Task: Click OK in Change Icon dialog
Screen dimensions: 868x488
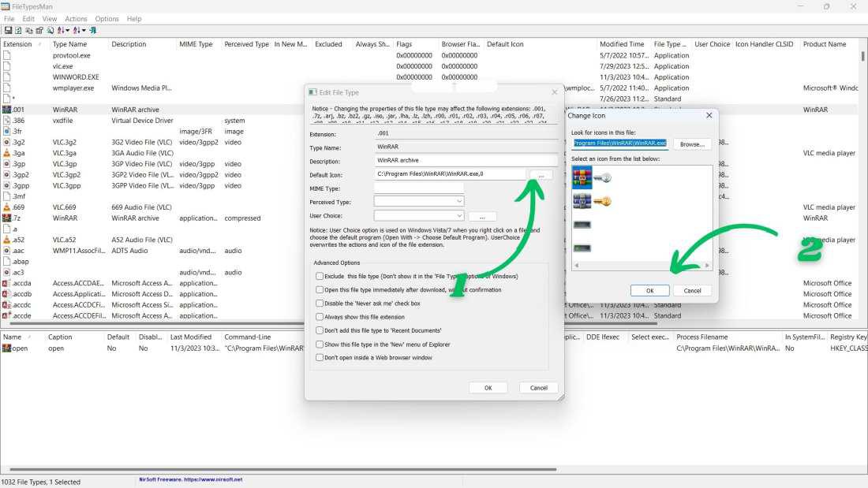Action: [650, 290]
